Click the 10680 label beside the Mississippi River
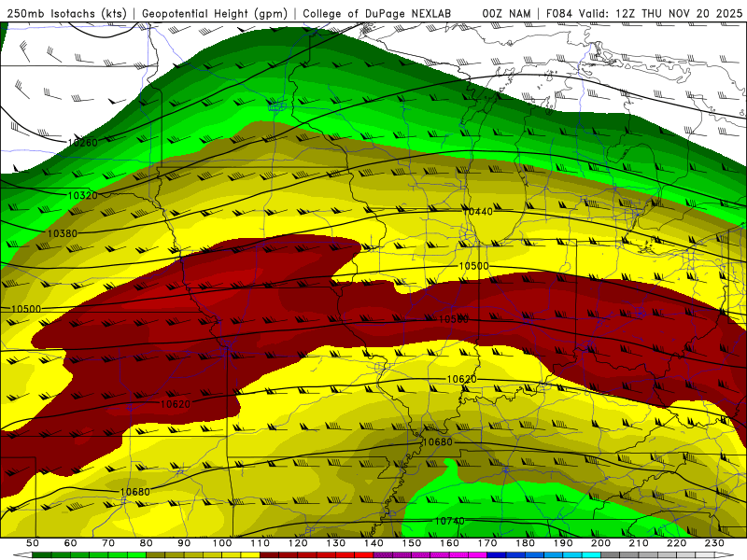This screenshot has width=747, height=560. [x=437, y=441]
